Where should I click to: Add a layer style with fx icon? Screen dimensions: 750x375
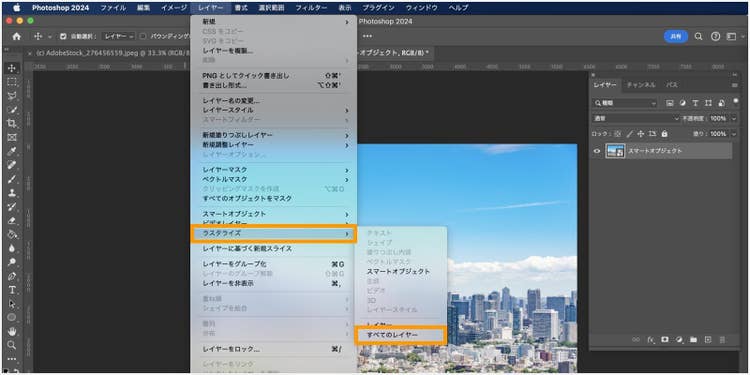651,340
